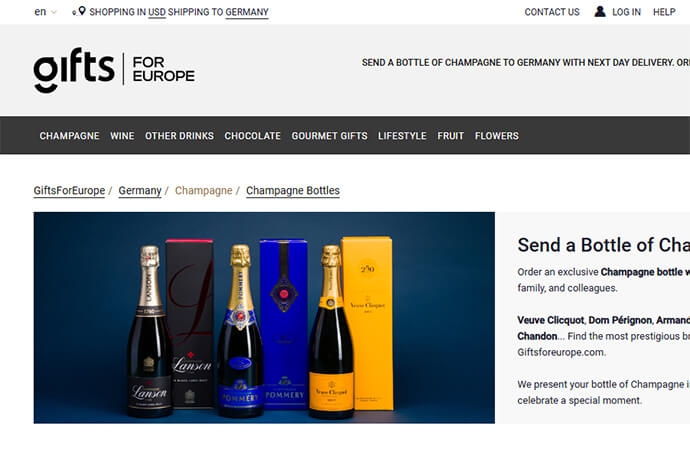Change shipping country via GERMANY link
This screenshot has width=690, height=455.
tap(247, 12)
